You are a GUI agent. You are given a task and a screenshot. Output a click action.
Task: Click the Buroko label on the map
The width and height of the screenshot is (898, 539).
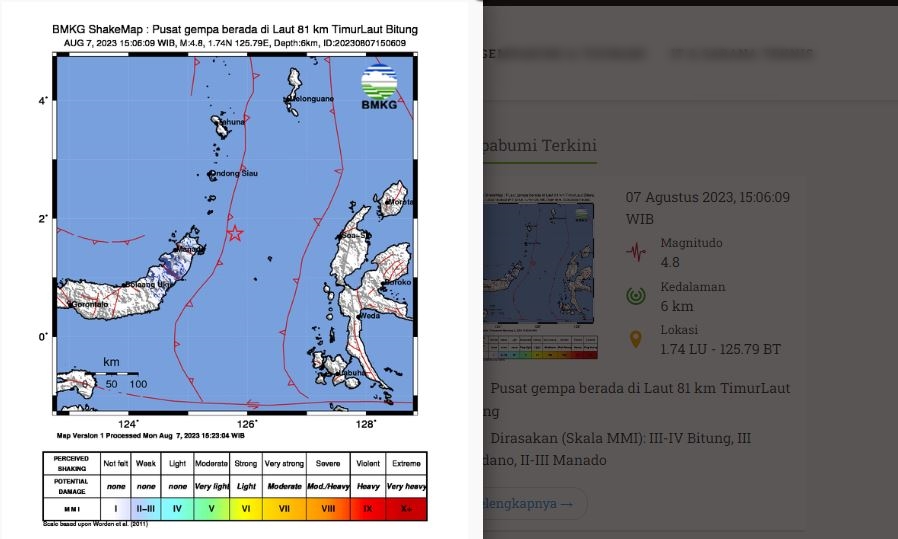[398, 282]
